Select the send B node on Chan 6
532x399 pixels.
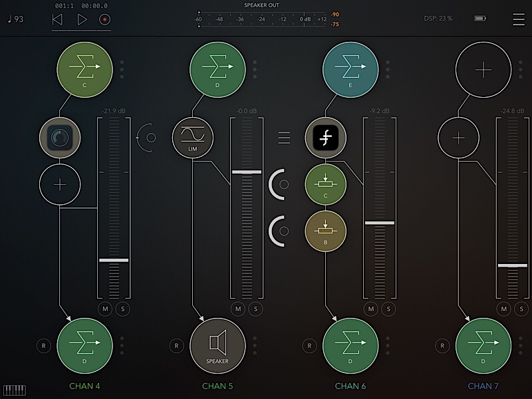326,230
